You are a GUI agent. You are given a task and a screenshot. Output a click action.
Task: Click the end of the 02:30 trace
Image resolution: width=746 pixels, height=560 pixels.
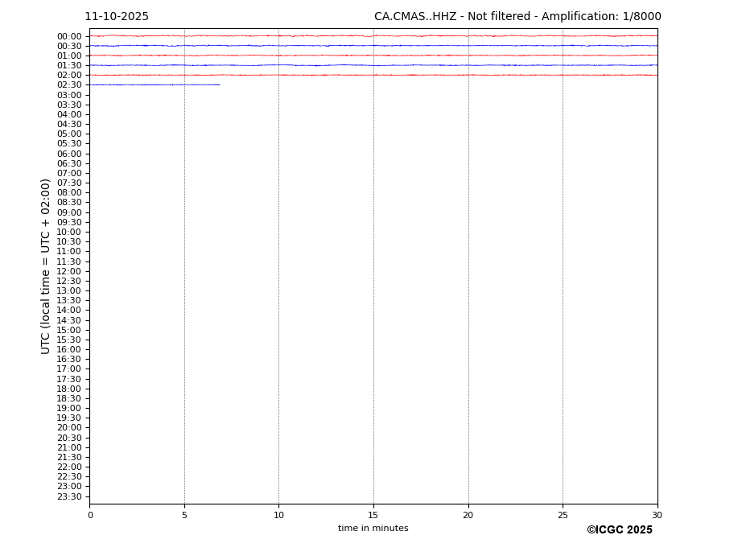click(x=219, y=84)
